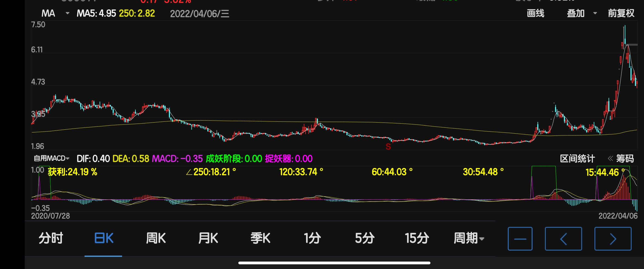
Task: Zoom out chart with minus button
Action: [520, 239]
